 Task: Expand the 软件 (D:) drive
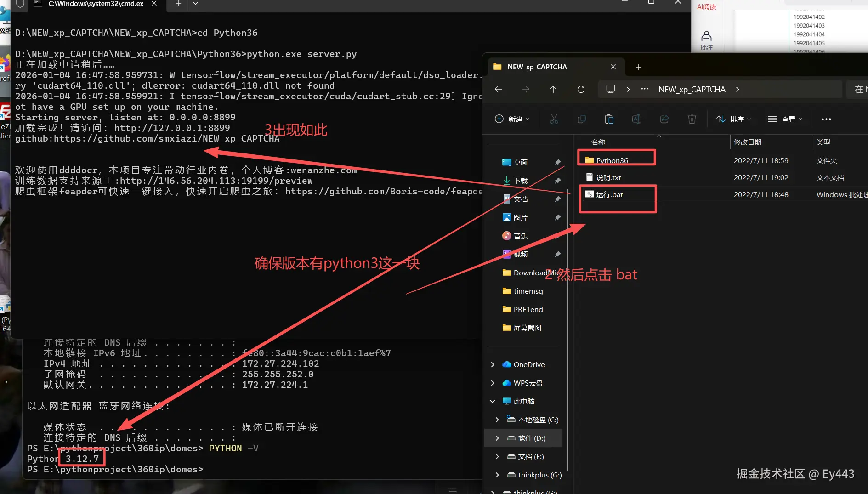[x=497, y=438]
